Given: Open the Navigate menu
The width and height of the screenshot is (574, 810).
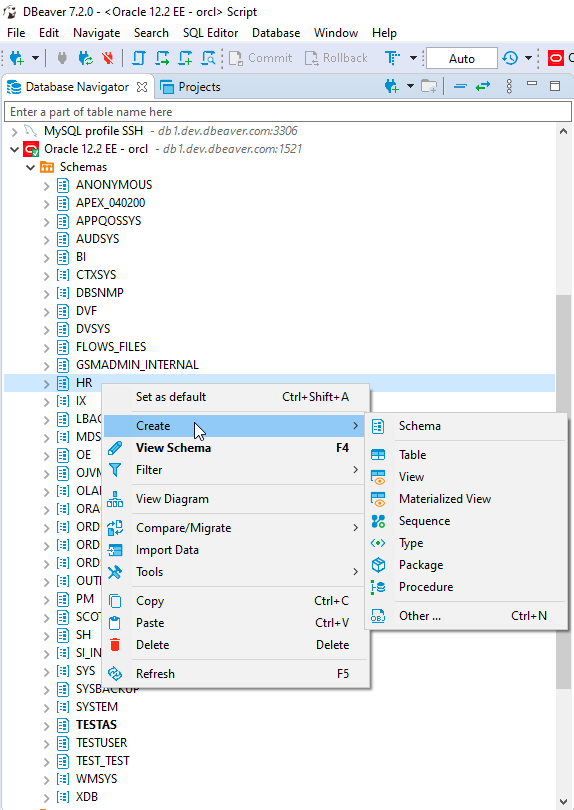Looking at the screenshot, I should click(97, 33).
